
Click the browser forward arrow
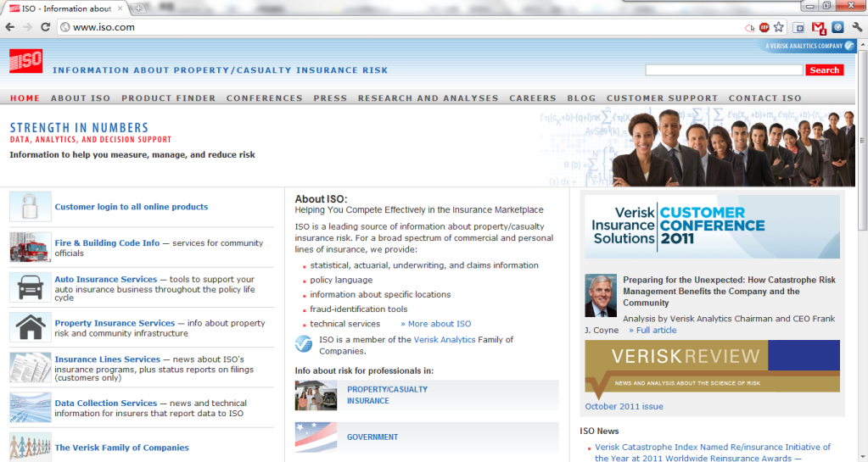point(28,26)
